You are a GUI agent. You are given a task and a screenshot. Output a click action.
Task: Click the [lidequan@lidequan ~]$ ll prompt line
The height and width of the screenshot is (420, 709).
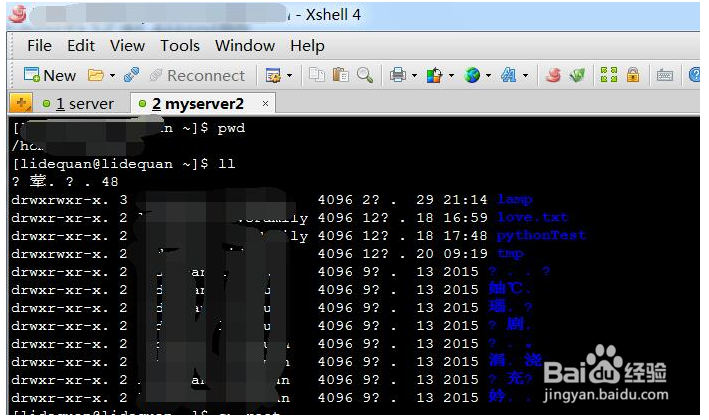124,164
